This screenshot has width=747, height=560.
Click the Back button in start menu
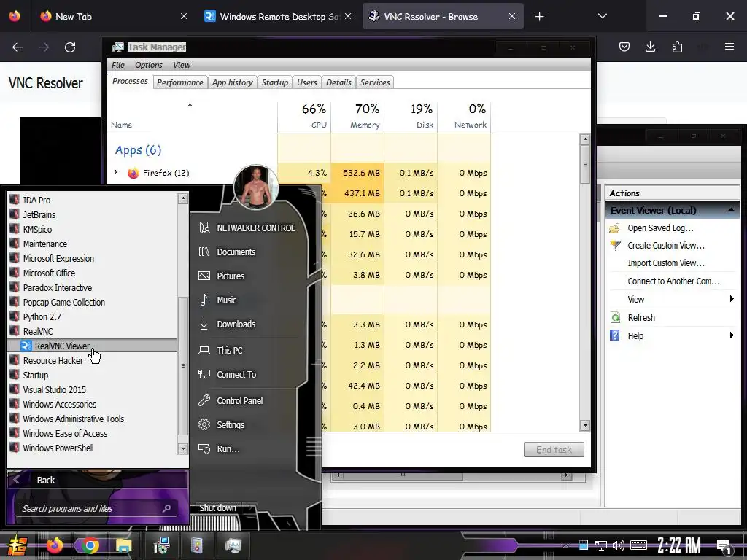click(97, 480)
